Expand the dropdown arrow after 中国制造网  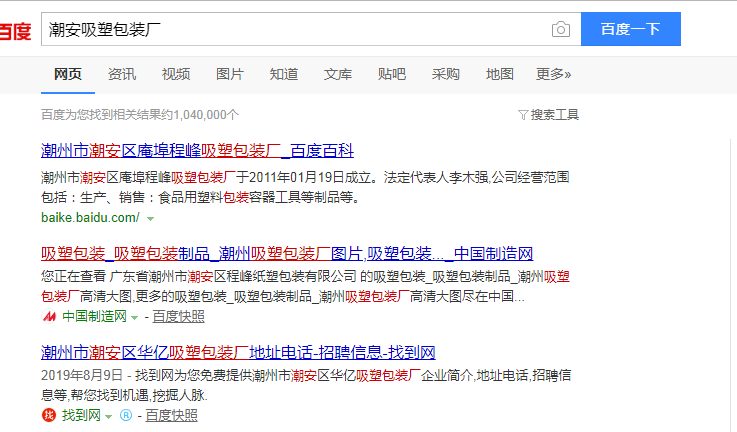pos(134,317)
